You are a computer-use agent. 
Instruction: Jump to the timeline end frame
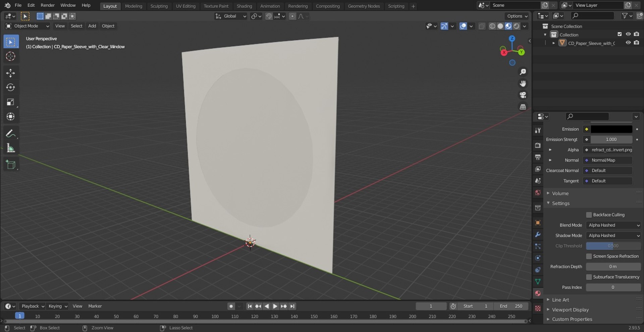292,306
